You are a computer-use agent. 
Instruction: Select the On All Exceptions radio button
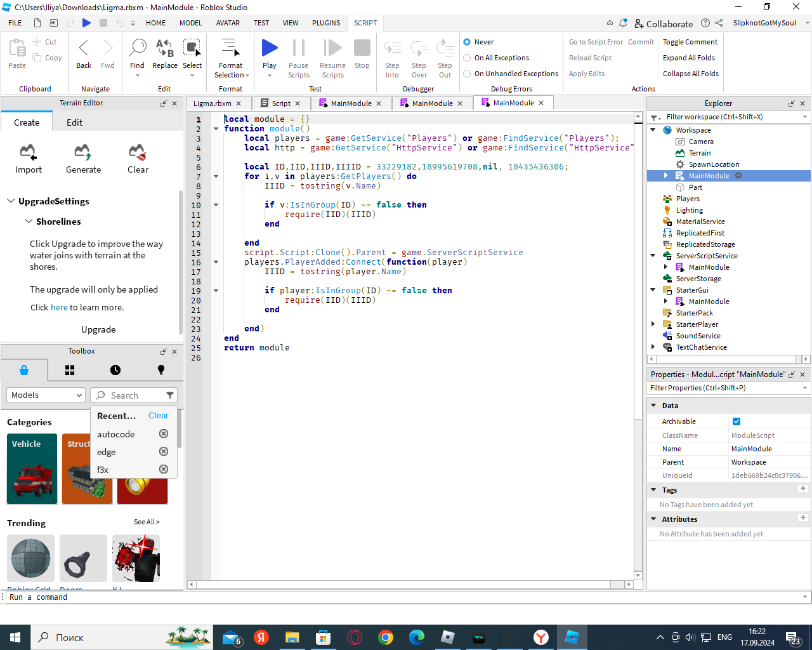click(x=467, y=58)
